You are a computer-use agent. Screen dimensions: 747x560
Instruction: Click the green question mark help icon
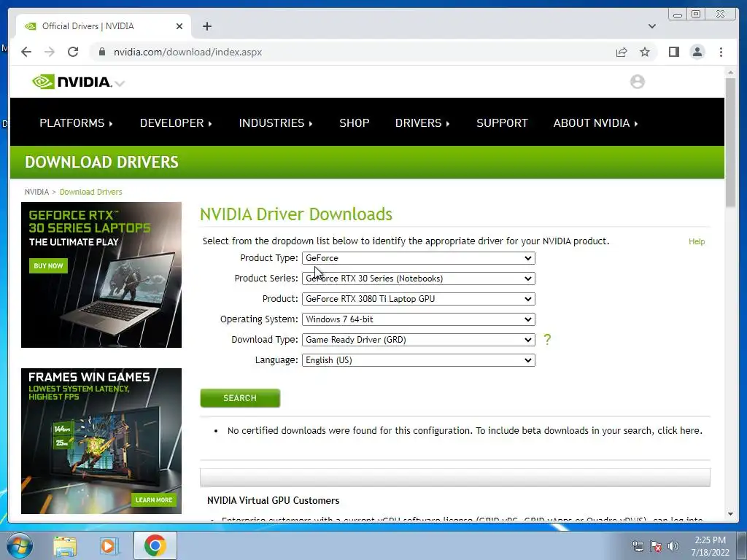(x=547, y=340)
